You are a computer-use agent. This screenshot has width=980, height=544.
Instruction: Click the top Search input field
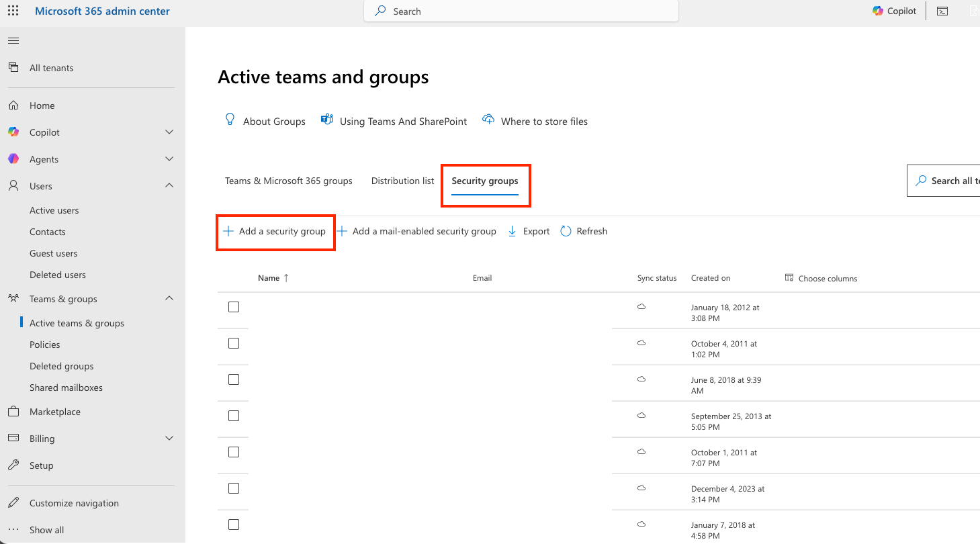pyautogui.click(x=521, y=11)
